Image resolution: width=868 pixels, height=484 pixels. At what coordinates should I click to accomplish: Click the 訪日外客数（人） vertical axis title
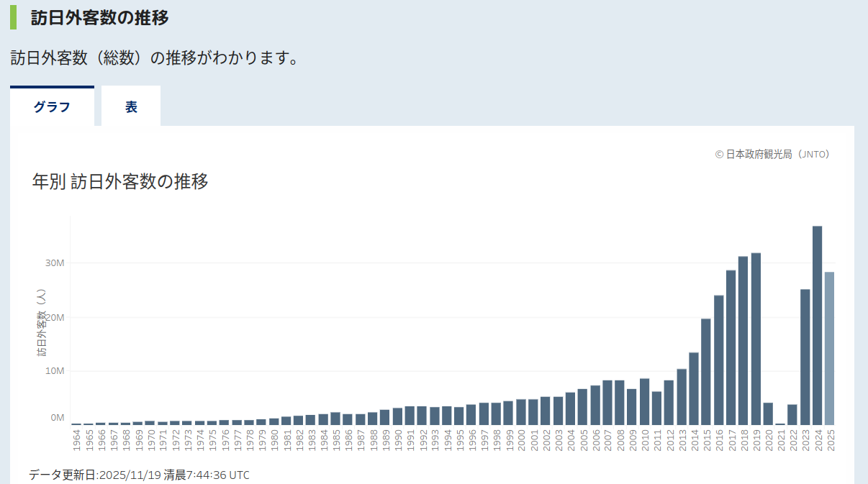click(41, 322)
